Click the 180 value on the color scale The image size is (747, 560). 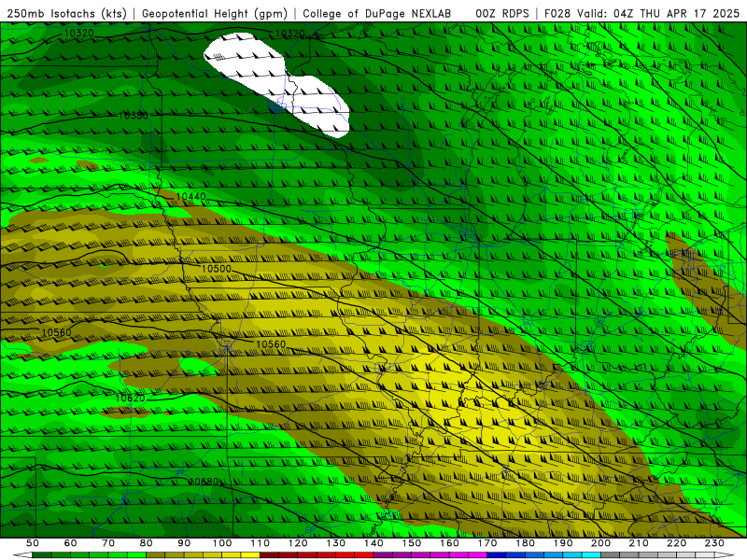525,543
